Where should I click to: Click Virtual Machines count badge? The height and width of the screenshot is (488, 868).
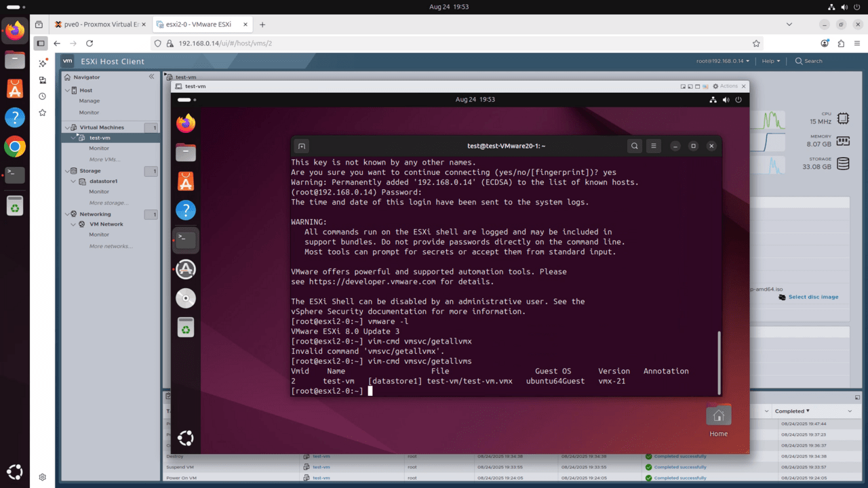tap(151, 127)
